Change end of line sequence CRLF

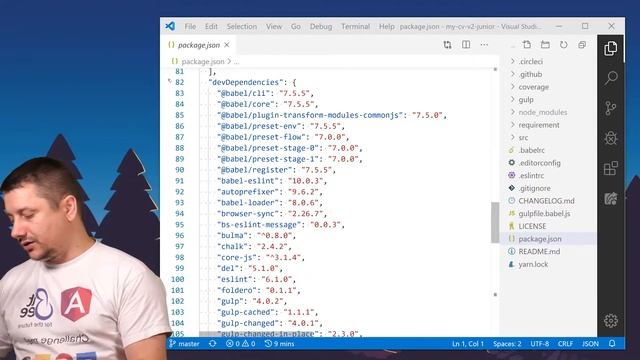[565, 344]
